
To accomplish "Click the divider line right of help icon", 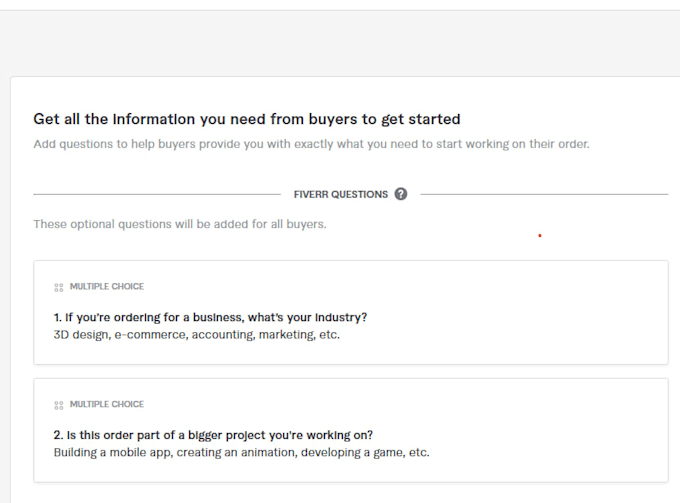I will 544,194.
